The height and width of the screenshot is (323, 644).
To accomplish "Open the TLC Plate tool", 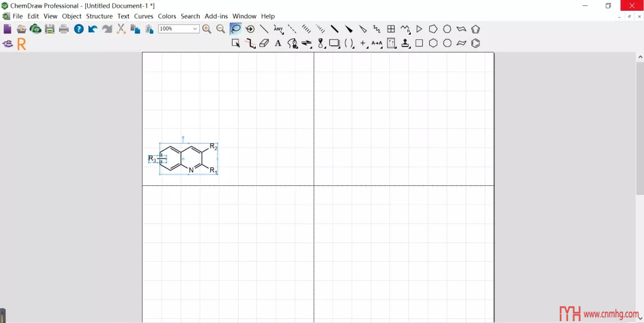I will pyautogui.click(x=391, y=43).
